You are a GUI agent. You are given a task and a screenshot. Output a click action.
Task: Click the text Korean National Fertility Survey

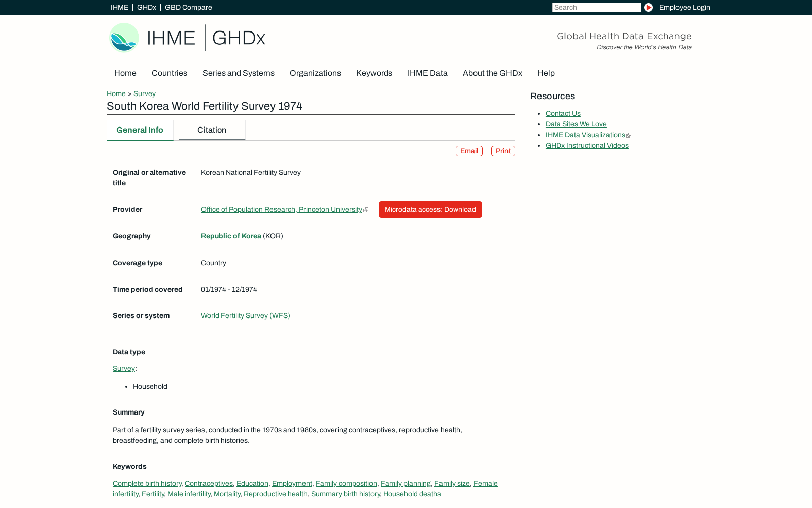[251, 173]
